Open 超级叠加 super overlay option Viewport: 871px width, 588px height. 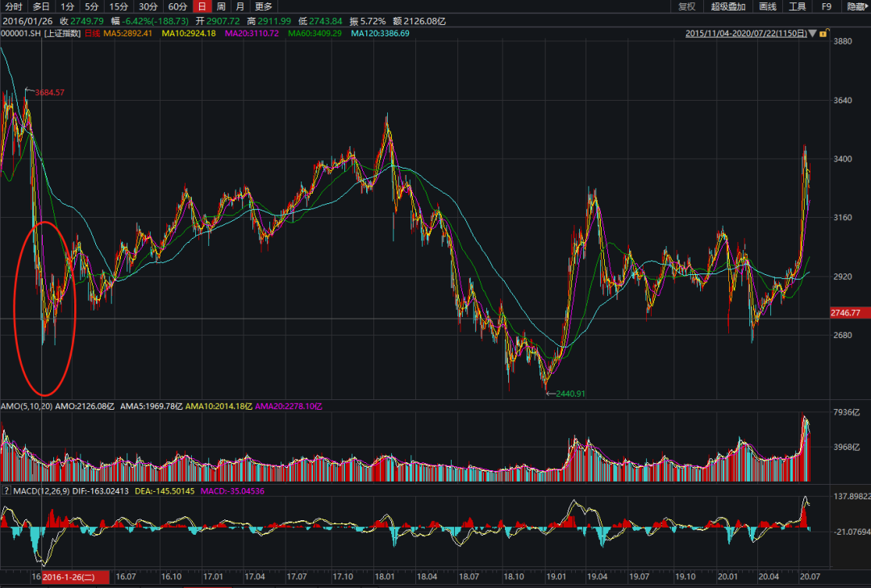pyautogui.click(x=727, y=6)
